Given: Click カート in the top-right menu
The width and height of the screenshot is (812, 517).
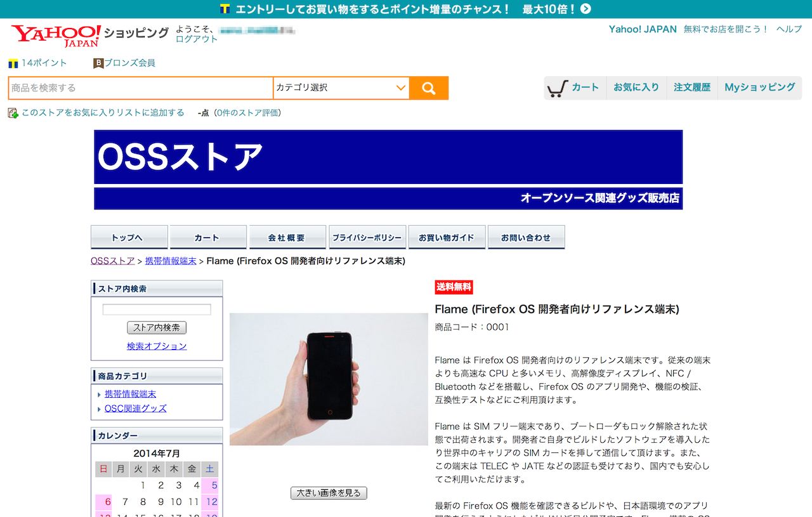Looking at the screenshot, I should pyautogui.click(x=585, y=88).
